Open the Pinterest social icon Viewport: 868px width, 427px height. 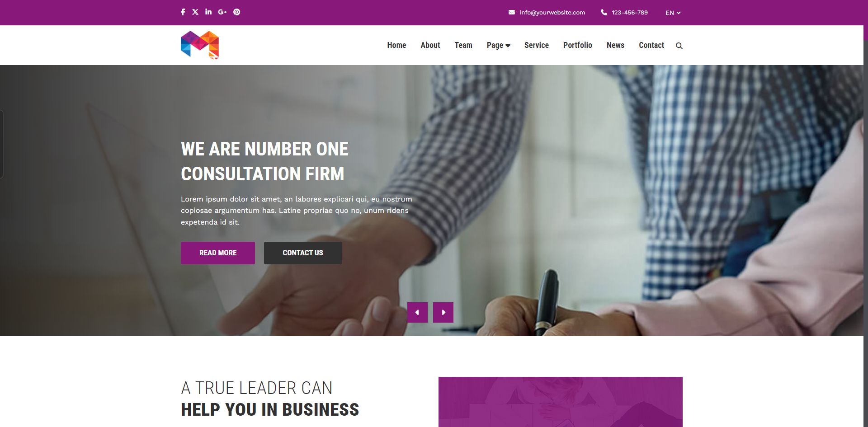coord(236,12)
